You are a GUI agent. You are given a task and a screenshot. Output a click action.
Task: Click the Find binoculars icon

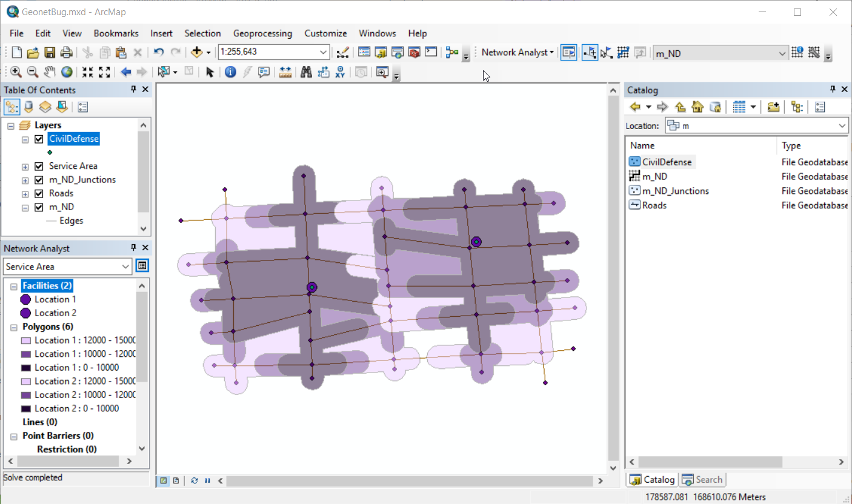click(x=306, y=72)
